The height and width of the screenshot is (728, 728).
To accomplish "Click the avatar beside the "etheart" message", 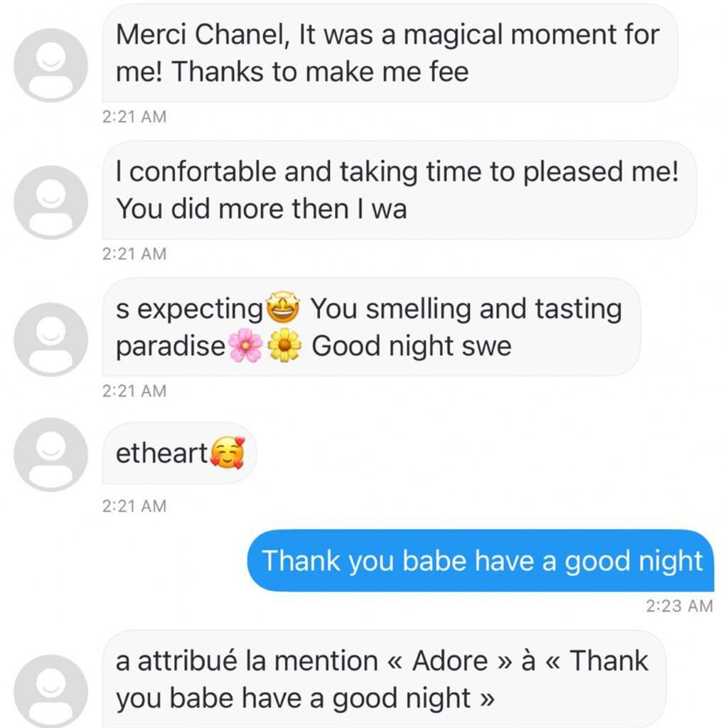I will 50,454.
